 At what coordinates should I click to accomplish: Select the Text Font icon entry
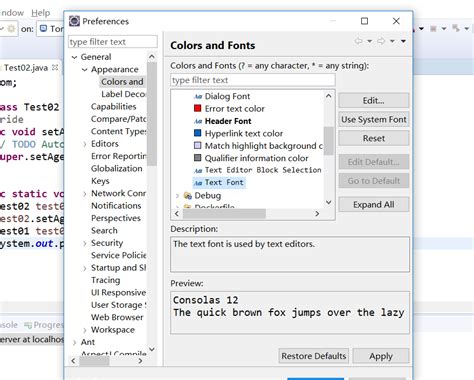(198, 183)
